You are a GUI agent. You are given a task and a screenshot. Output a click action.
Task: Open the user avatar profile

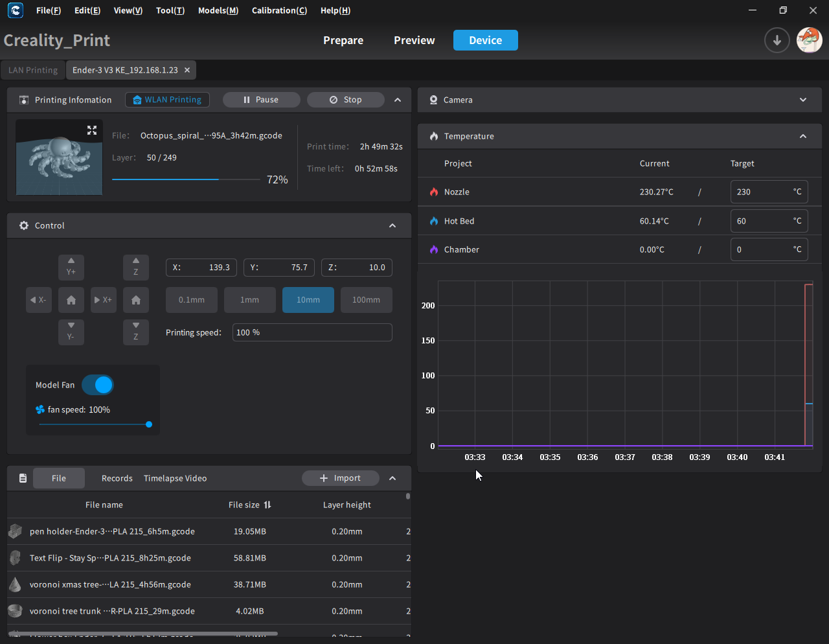pyautogui.click(x=809, y=40)
